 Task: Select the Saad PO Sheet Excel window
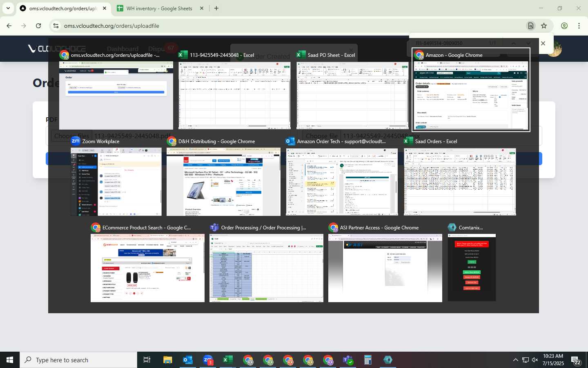(x=352, y=96)
